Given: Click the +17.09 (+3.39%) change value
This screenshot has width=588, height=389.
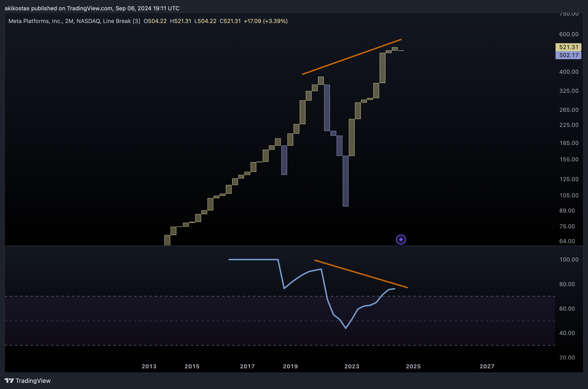Looking at the screenshot, I should (x=266, y=21).
